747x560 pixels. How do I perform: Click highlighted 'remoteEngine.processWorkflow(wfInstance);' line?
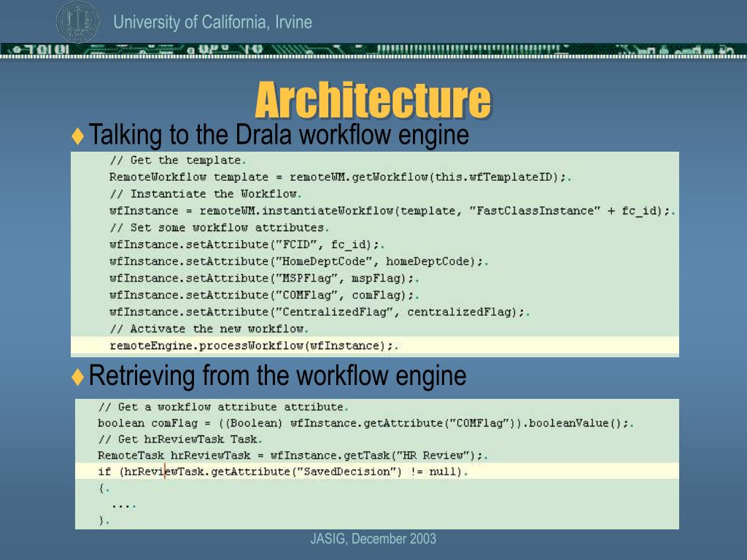[x=374, y=346]
